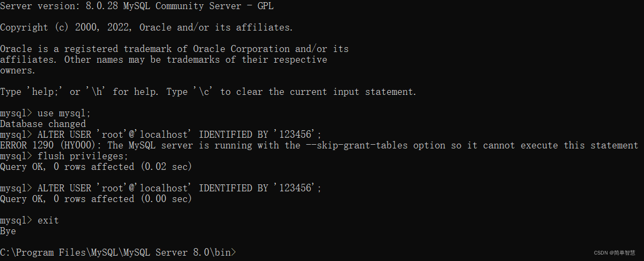The width and height of the screenshot is (644, 261).
Task: Click the 'Type help;' hint line
Action: [x=208, y=92]
